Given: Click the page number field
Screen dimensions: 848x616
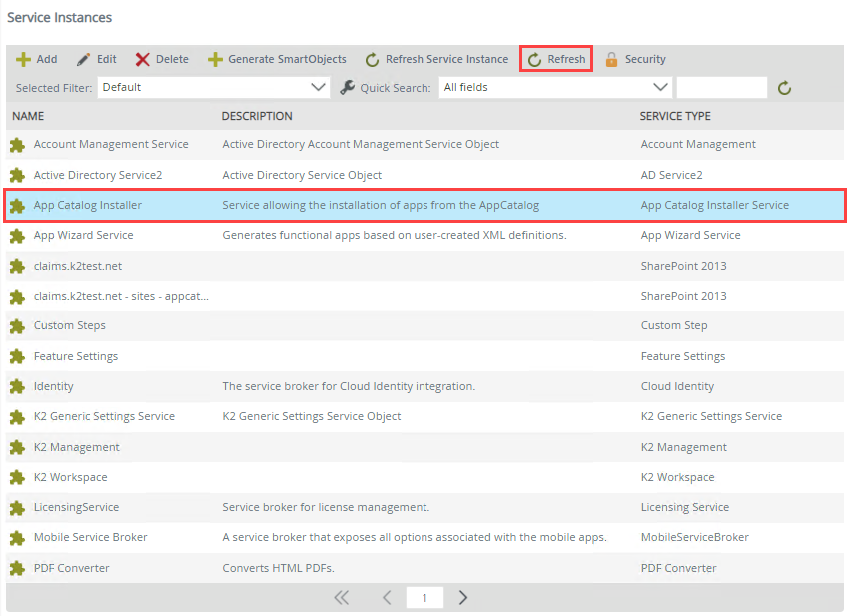Looking at the screenshot, I should point(424,598).
